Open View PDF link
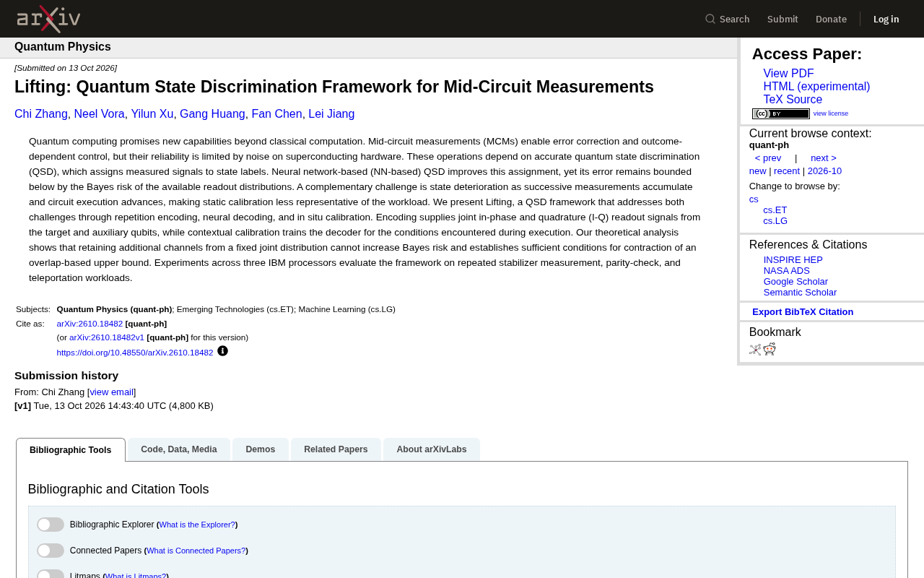The width and height of the screenshot is (924, 578). [788, 74]
